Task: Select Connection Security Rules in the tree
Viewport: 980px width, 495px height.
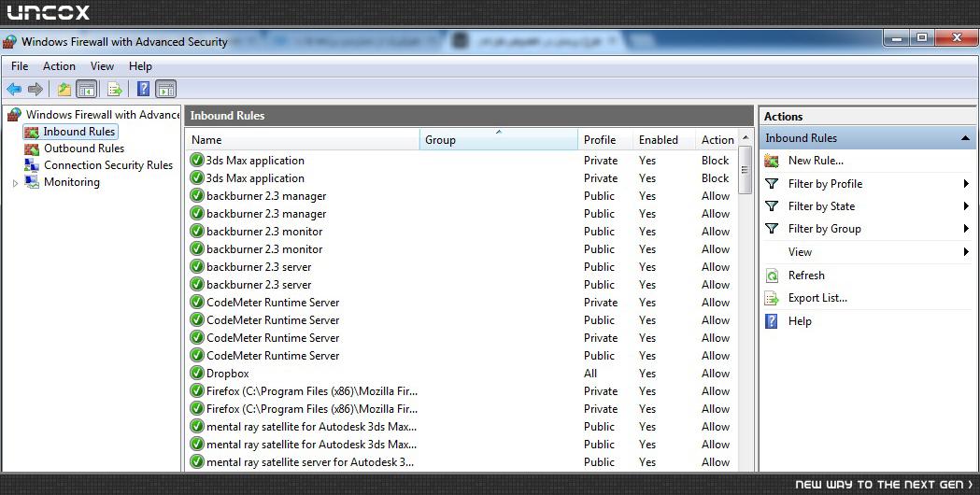Action: coord(108,165)
